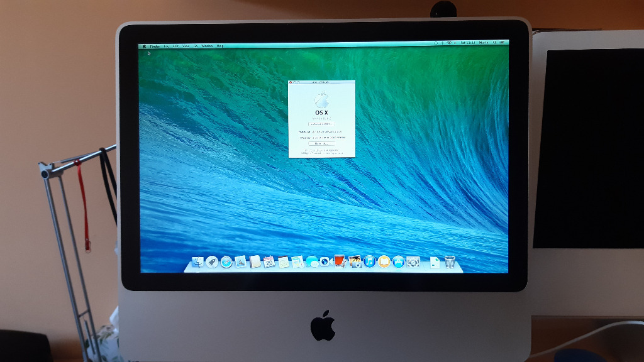Click Software Update button in About window
This screenshot has width=644, height=362.
(x=321, y=124)
